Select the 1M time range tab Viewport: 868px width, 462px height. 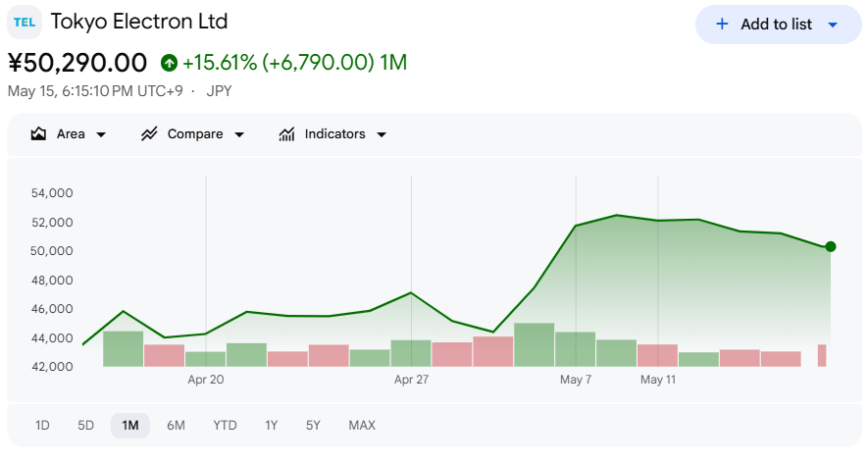(x=130, y=426)
